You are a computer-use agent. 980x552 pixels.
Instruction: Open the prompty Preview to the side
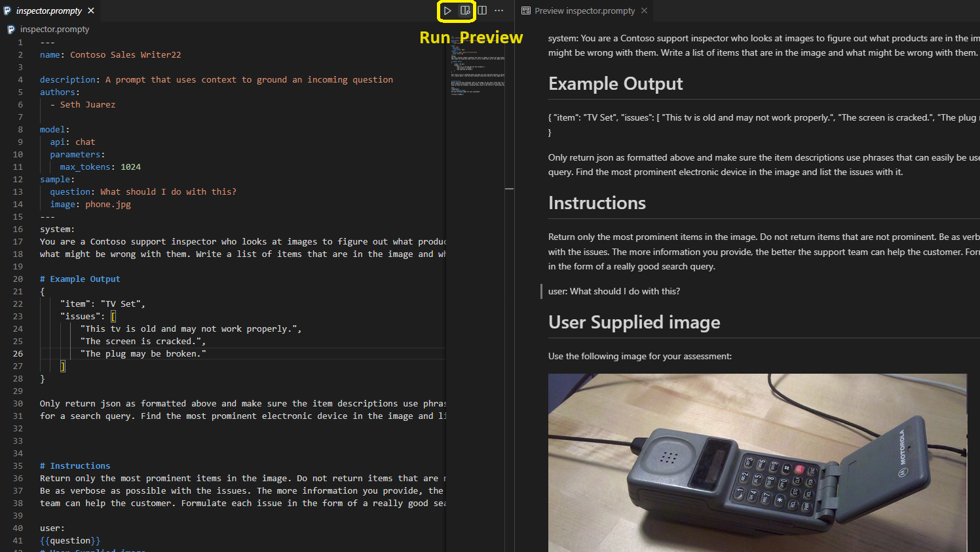coord(465,10)
